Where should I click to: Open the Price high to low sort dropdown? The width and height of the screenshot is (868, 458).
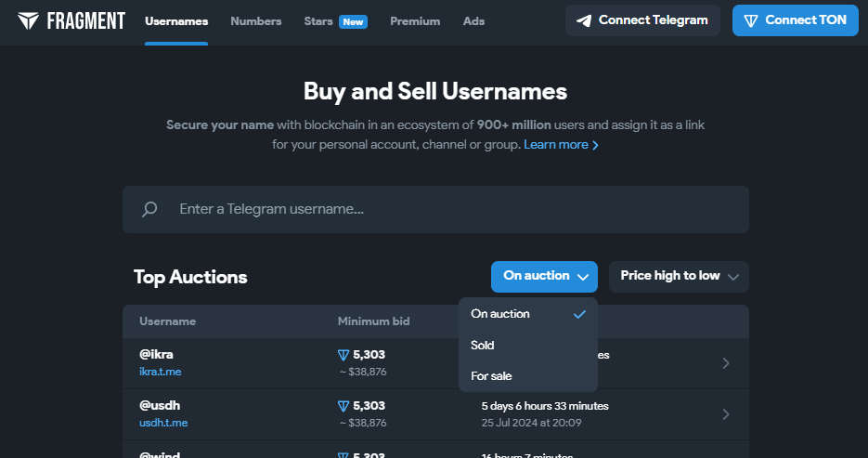pos(679,276)
